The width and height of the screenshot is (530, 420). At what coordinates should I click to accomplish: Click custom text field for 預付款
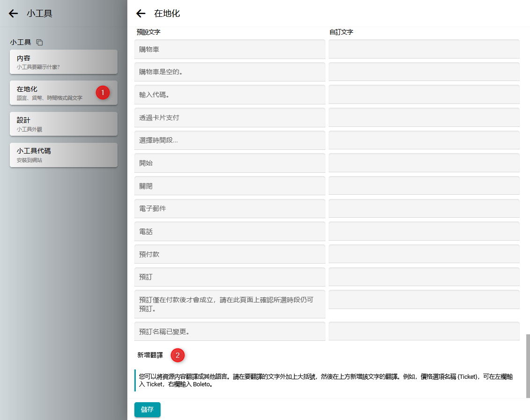(x=424, y=254)
